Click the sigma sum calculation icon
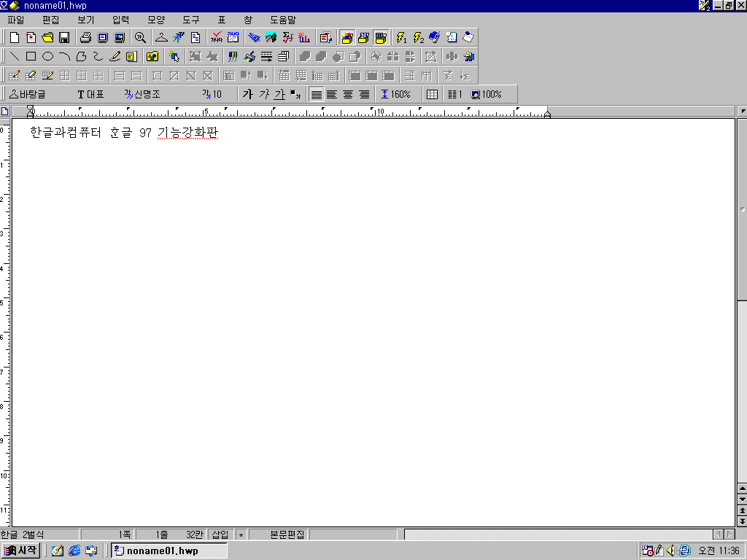This screenshot has height=560, width=747. (x=448, y=76)
